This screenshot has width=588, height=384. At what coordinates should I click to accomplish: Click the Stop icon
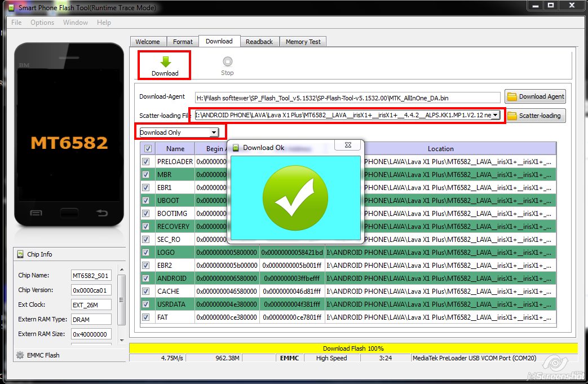coord(227,61)
